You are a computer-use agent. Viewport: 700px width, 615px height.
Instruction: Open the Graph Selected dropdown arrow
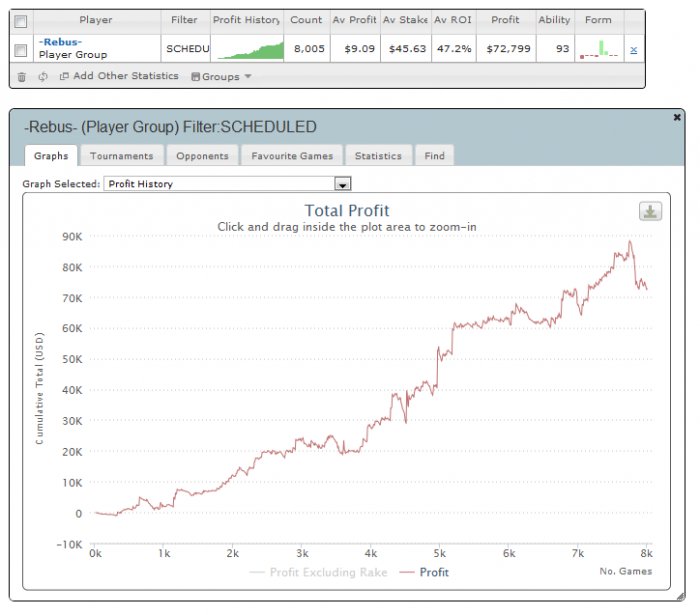(342, 184)
